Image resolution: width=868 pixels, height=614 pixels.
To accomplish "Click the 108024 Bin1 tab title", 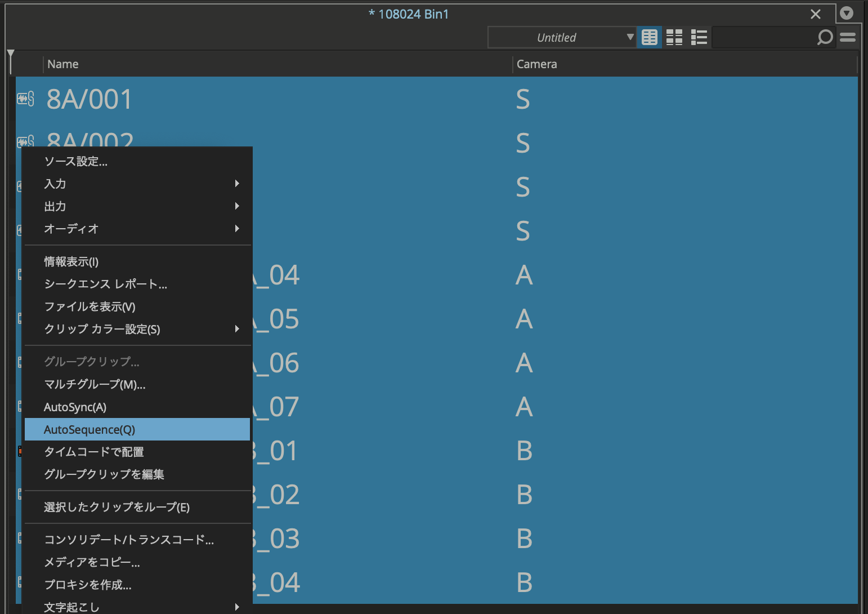I will click(x=409, y=14).
